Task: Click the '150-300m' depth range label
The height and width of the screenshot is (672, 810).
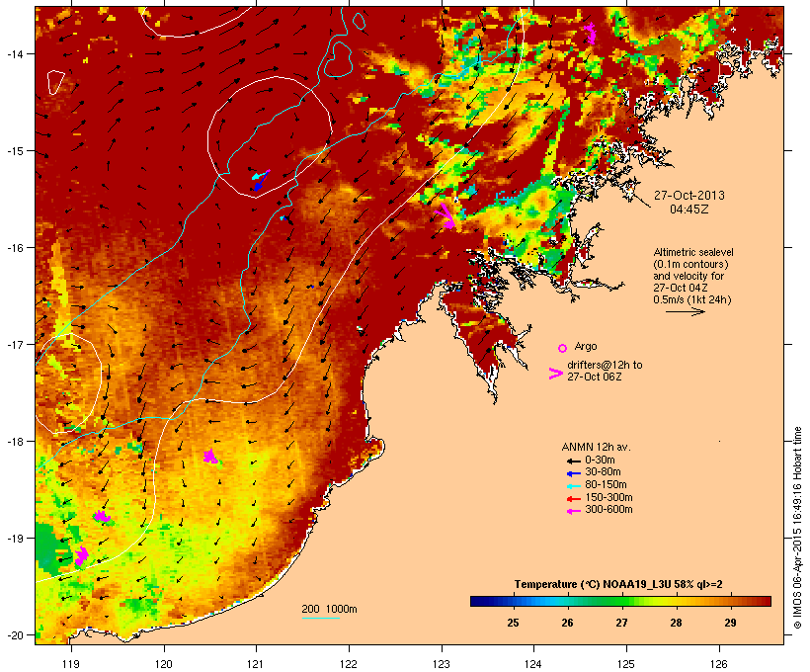Action: [x=608, y=497]
